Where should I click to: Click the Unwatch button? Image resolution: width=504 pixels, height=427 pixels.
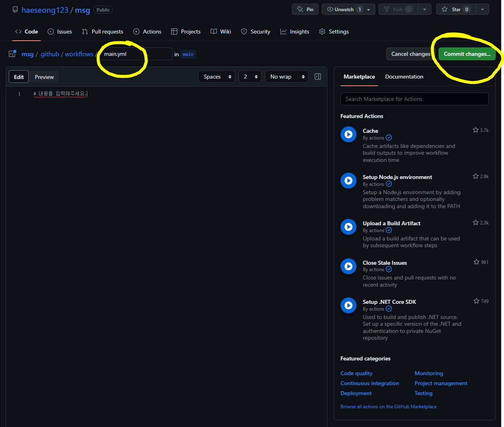pyautogui.click(x=345, y=9)
